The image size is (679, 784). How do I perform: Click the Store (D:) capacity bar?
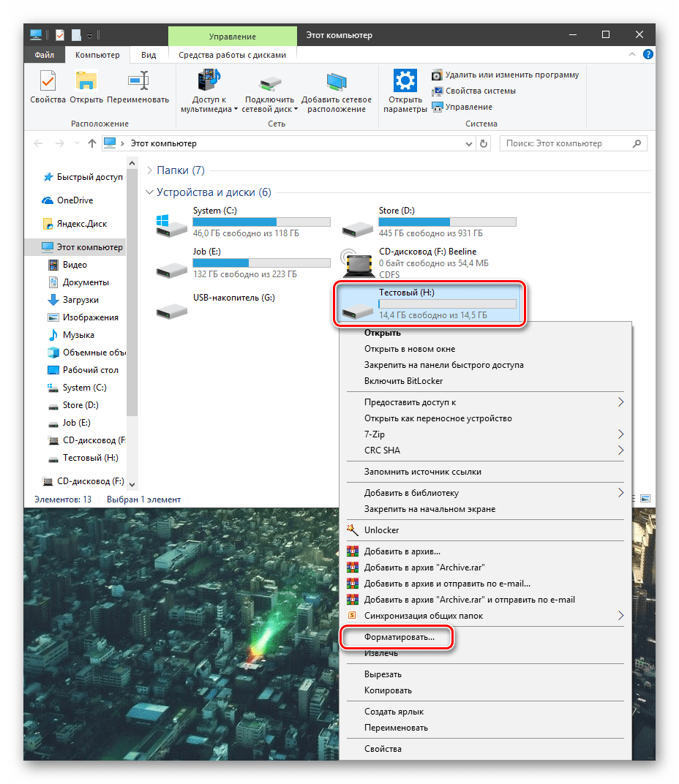tap(447, 222)
